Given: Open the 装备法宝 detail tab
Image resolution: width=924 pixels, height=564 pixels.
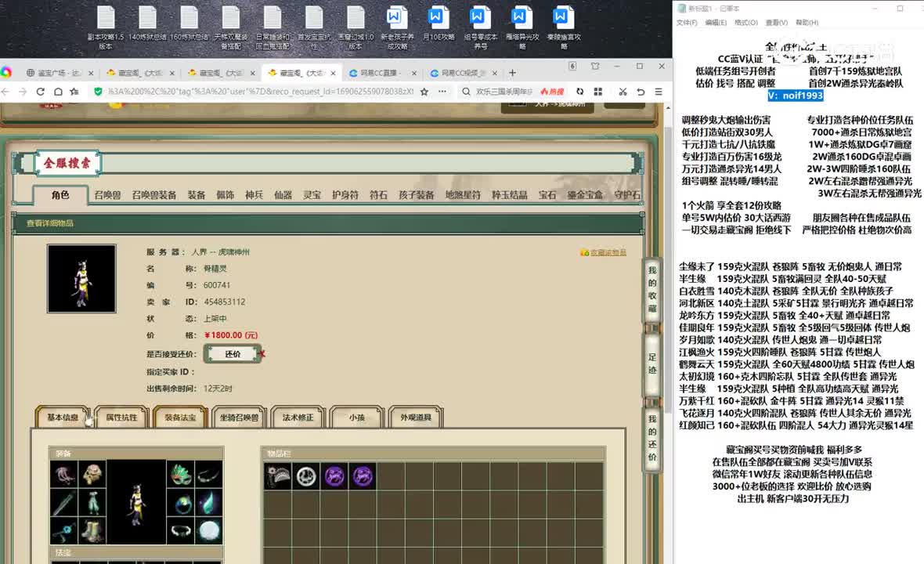Looking at the screenshot, I should pyautogui.click(x=180, y=418).
